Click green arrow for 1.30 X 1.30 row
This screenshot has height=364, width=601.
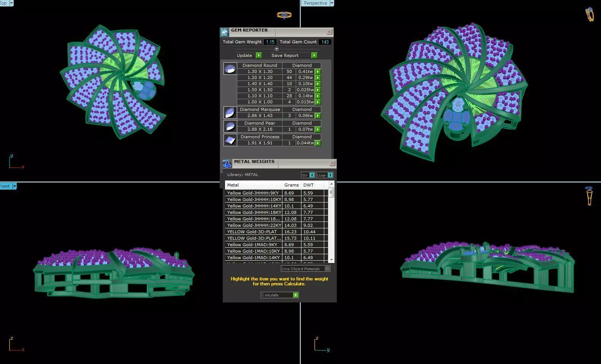click(x=318, y=71)
